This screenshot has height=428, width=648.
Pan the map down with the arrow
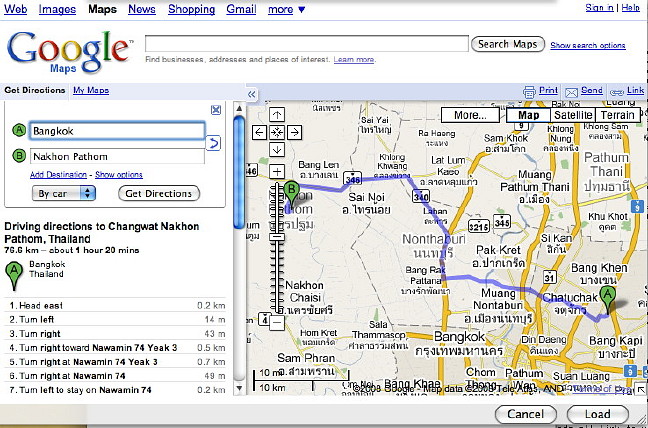pyautogui.click(x=277, y=149)
